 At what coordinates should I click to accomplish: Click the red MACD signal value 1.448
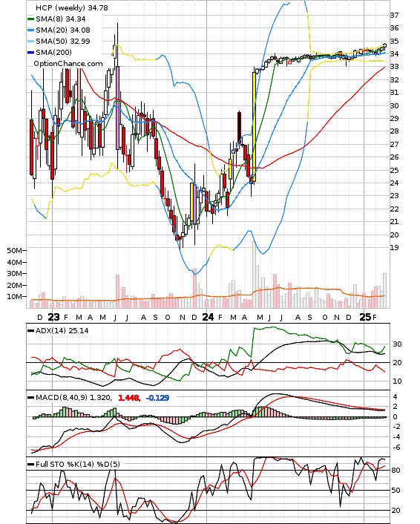[x=129, y=398]
